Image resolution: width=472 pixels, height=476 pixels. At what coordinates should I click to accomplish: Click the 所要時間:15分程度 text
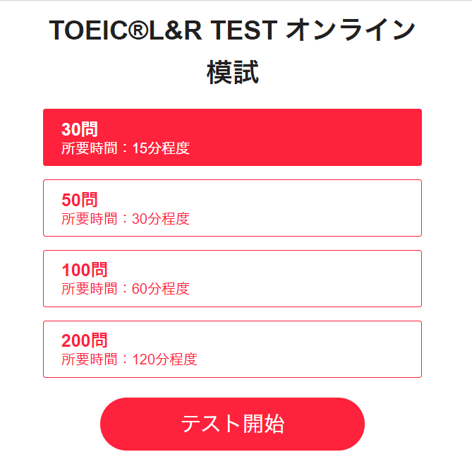click(126, 148)
